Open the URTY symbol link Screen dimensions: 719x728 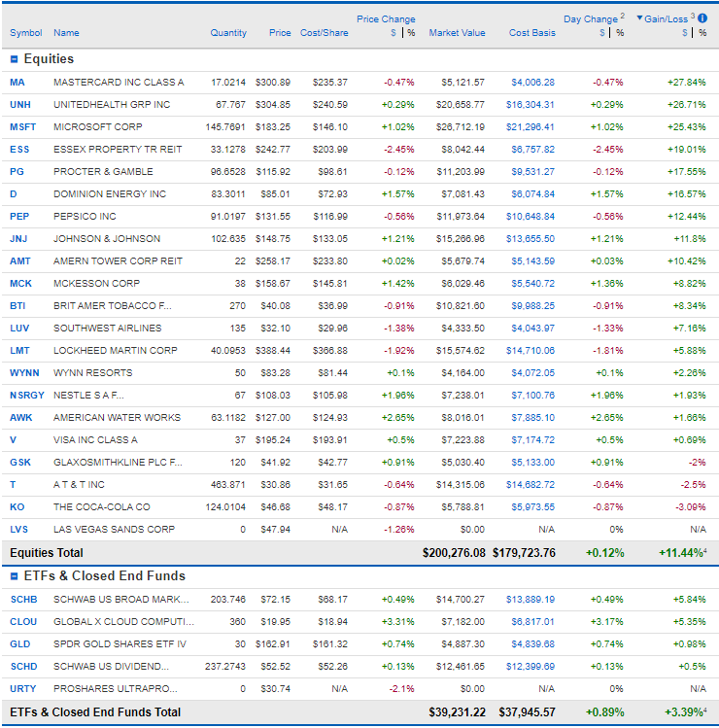(22, 688)
